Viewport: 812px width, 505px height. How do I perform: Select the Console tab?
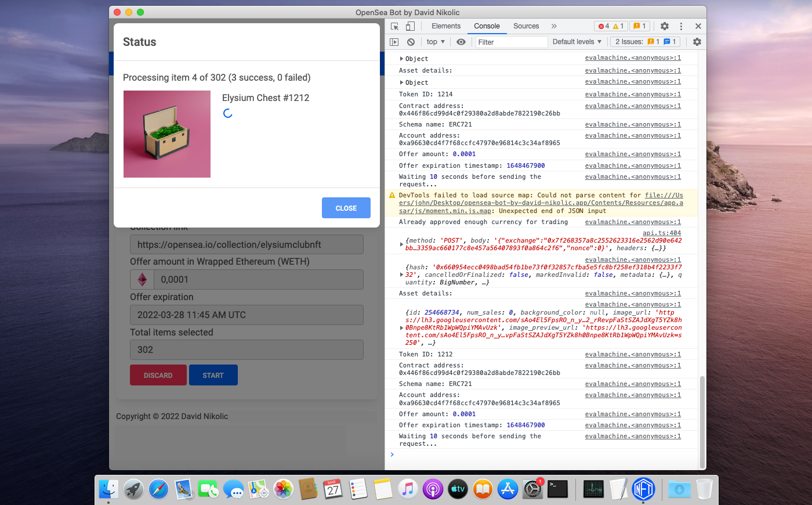pyautogui.click(x=487, y=26)
